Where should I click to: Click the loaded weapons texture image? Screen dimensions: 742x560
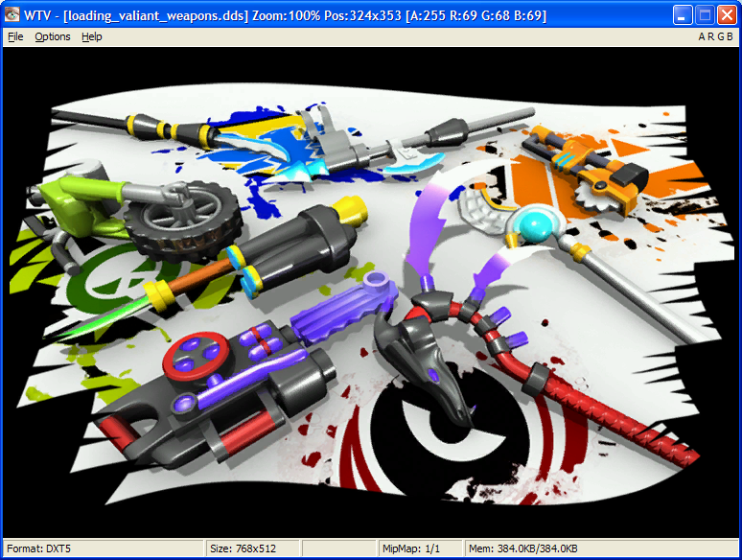click(370, 293)
